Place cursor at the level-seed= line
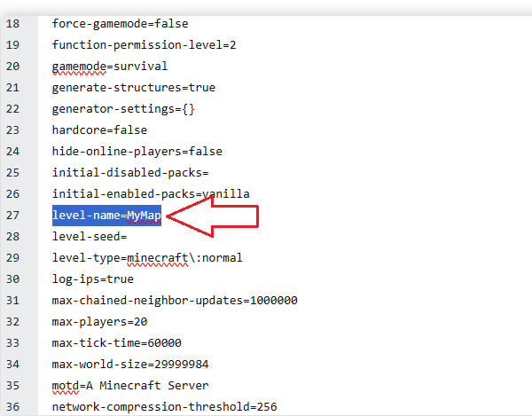 pos(90,237)
